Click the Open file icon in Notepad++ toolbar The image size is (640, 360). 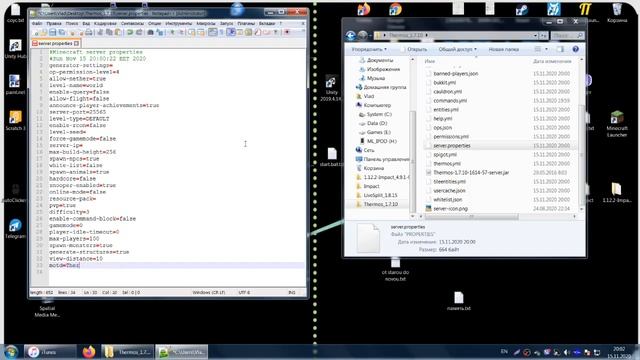pyautogui.click(x=44, y=32)
